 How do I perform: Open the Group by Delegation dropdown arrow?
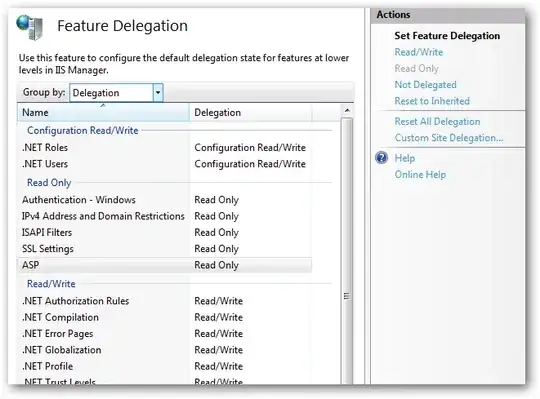tap(158, 93)
